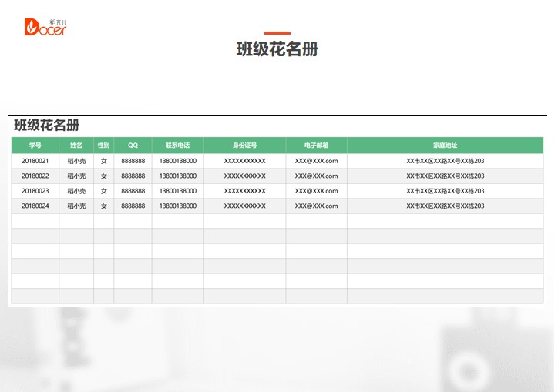The width and height of the screenshot is (555, 392).
Task: Click the orange accent bar above the title
Action: tap(277, 33)
